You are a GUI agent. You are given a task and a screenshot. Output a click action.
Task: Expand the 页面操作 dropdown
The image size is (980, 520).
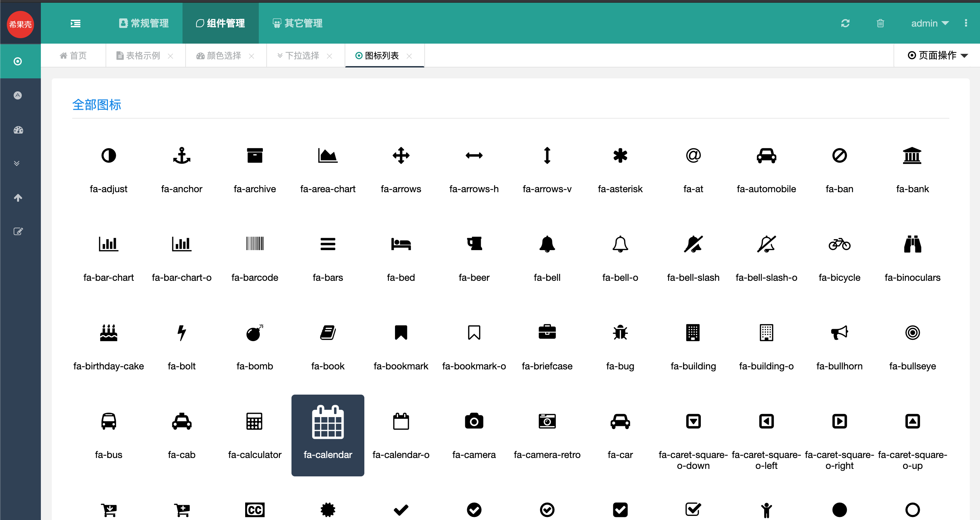click(937, 56)
